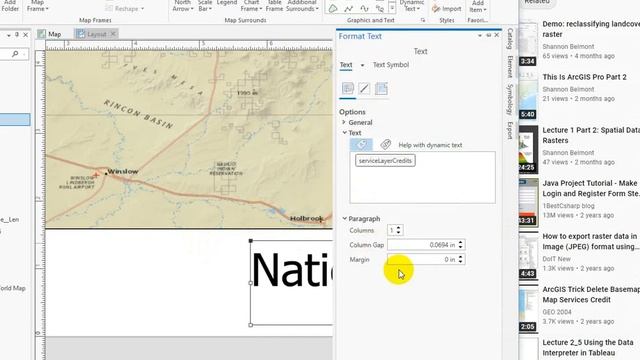Screen dimensions: 640x360
Task: Switch to the Map view tab
Action: [x=50, y=34]
